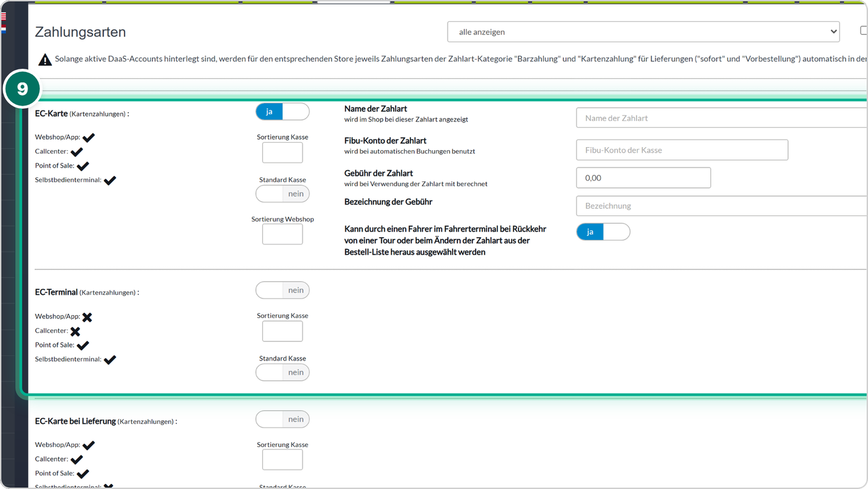Click the 'EC-Karte bei Lieferung' label
The height and width of the screenshot is (489, 868).
pos(76,421)
